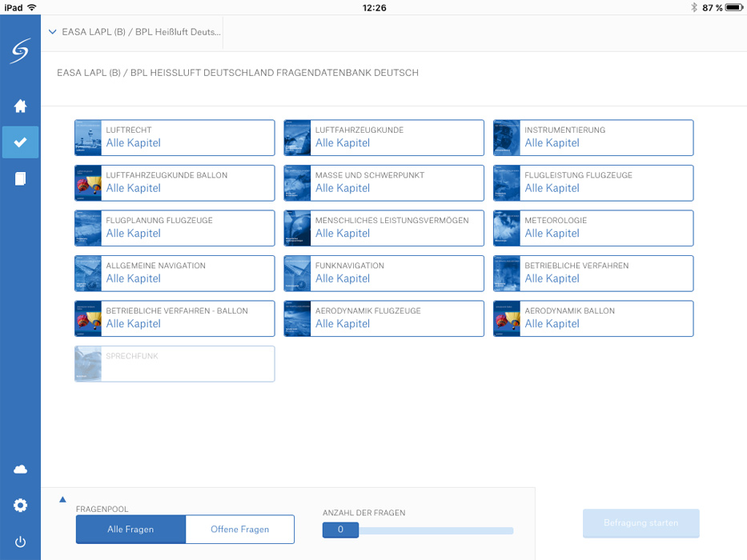The image size is (747, 560).
Task: Tap the Flugleistung Flugzeuge cover thumbnail
Action: pyautogui.click(x=507, y=183)
